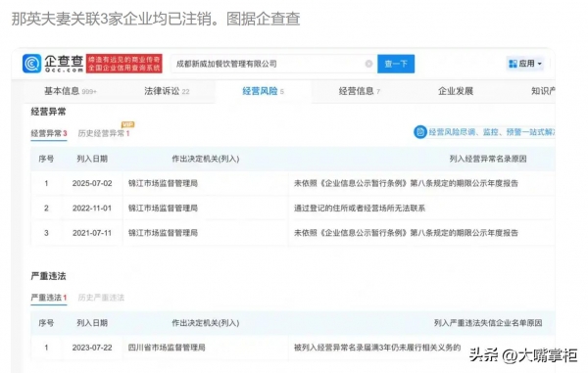The image size is (588, 373).
Task: Click 锦江市场监督管理局 in the 2022-11-01 row
Action: click(x=163, y=209)
